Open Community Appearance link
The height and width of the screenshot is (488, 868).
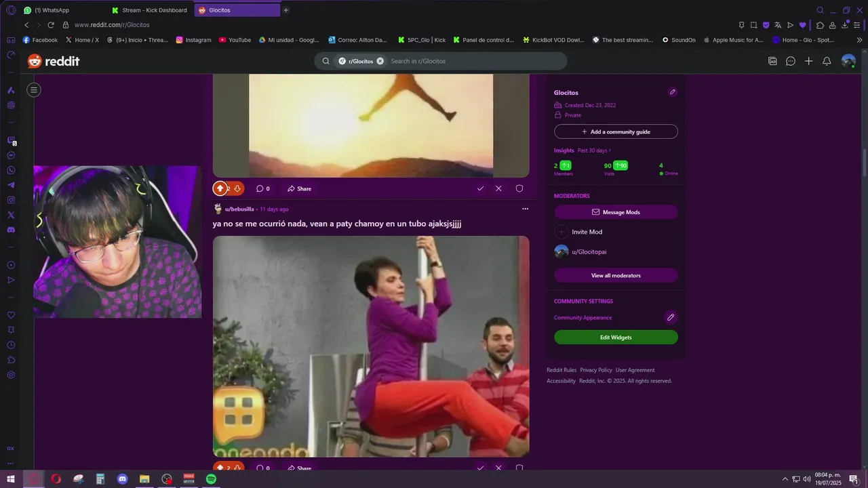coord(583,317)
